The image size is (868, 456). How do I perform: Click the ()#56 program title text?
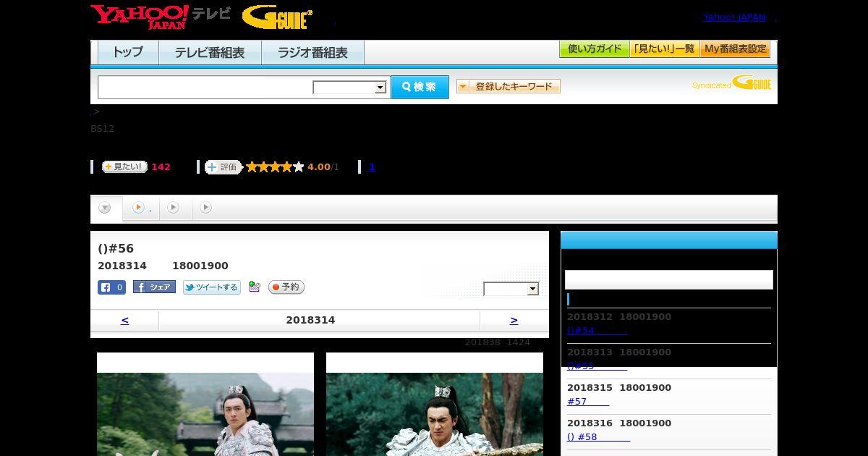[x=116, y=248]
